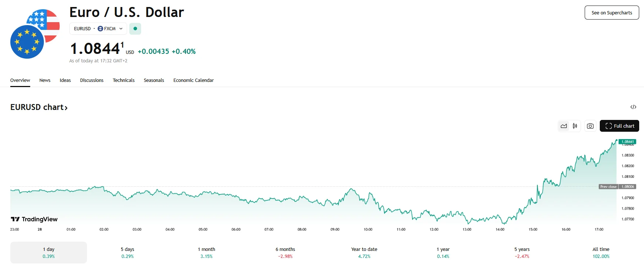Switch to area chart style icon
The width and height of the screenshot is (644, 276).
564,126
